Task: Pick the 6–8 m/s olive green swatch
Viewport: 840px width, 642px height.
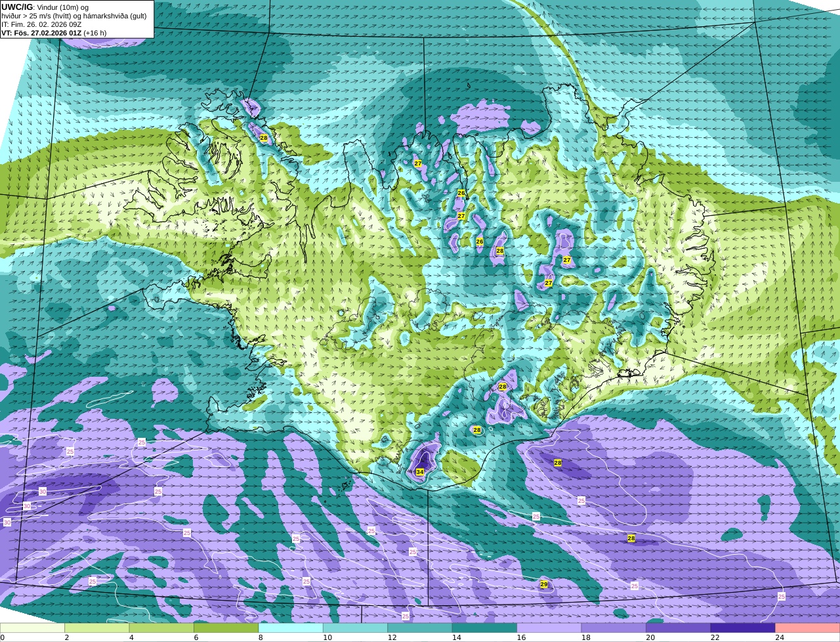Action: coord(226,628)
